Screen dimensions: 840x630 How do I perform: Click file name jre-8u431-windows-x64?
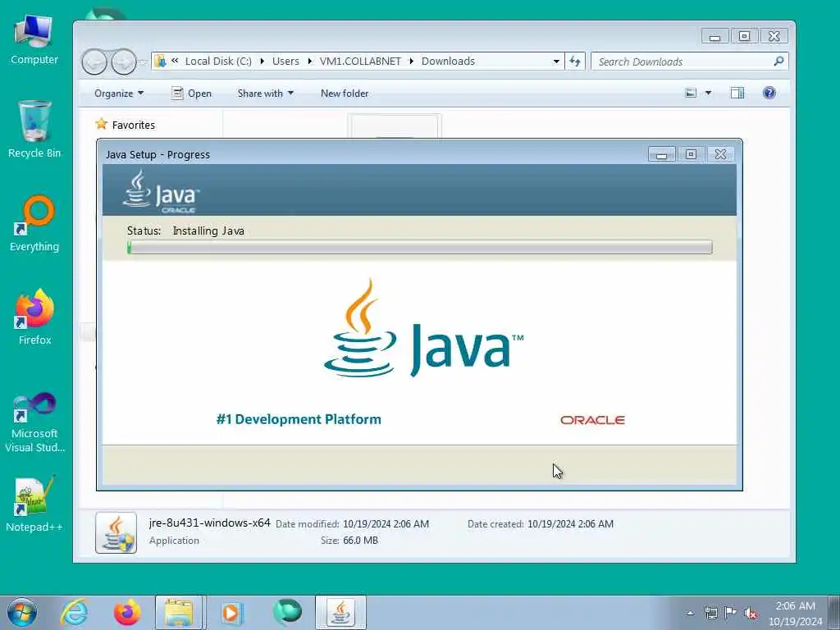click(x=209, y=523)
